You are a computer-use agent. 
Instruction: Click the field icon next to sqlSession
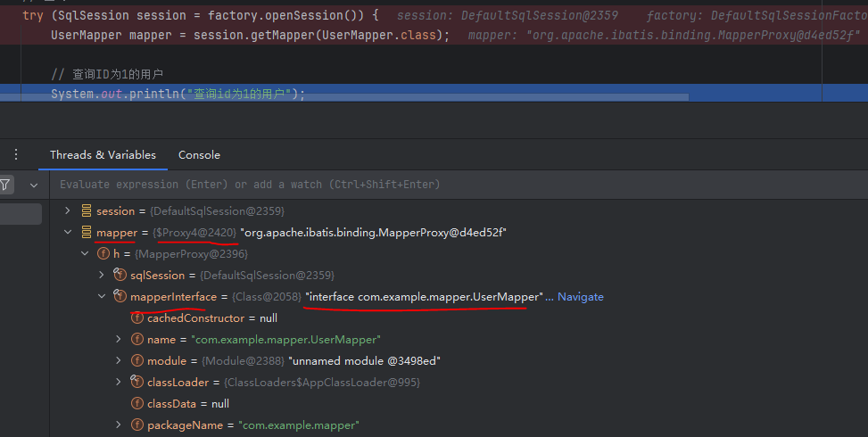(120, 275)
